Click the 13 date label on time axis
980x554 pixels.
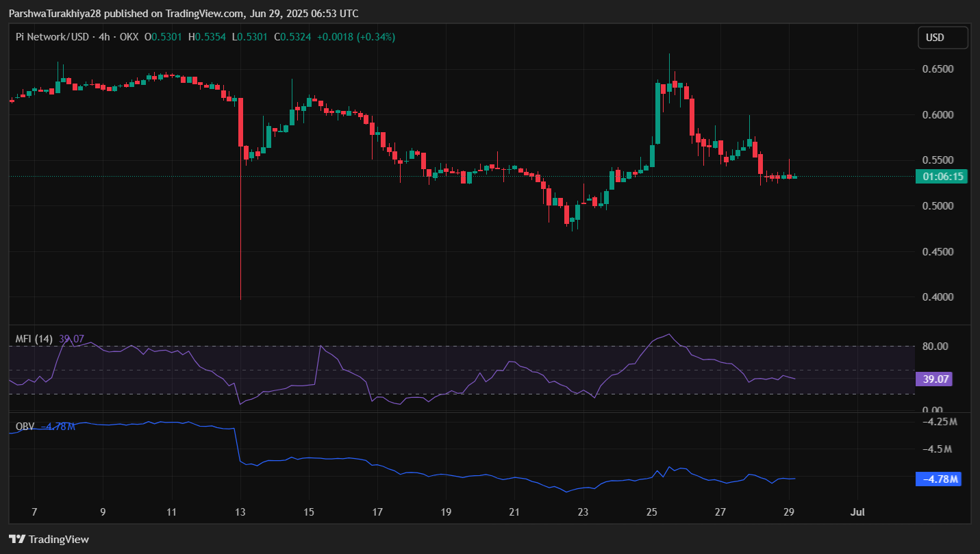tap(240, 512)
